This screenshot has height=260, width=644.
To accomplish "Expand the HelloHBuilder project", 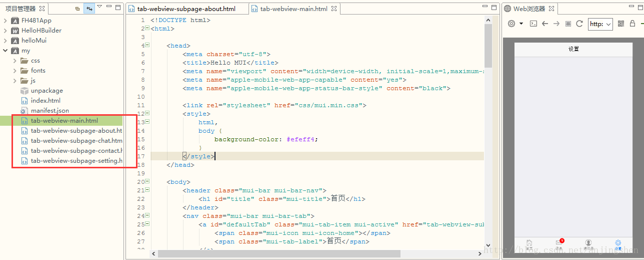I will pos(5,31).
